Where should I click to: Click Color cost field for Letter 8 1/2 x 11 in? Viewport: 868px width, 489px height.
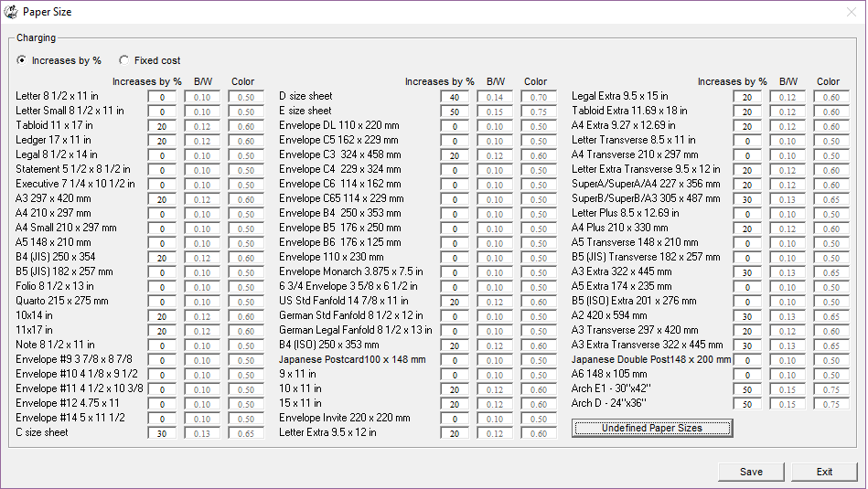[x=246, y=97]
